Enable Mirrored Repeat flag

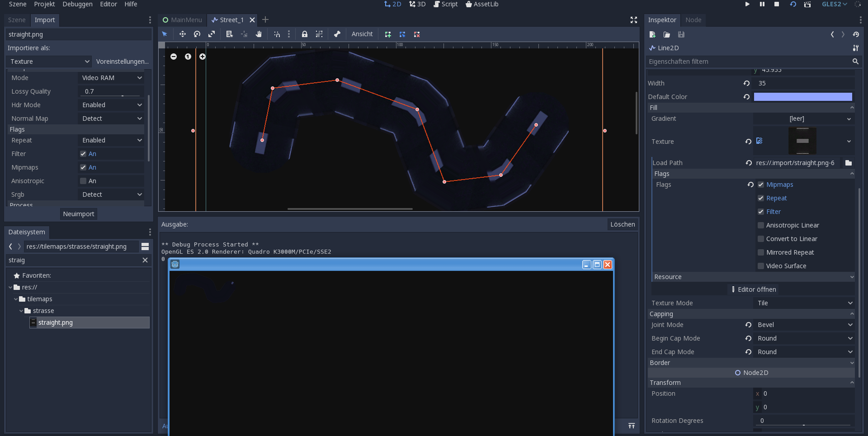(x=761, y=252)
